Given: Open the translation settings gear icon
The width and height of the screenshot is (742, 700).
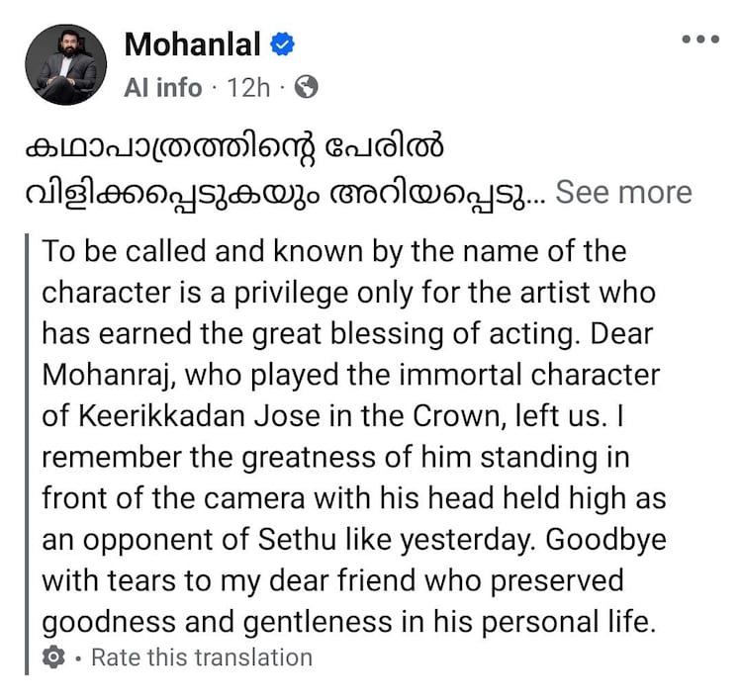Looking at the screenshot, I should point(54,657).
